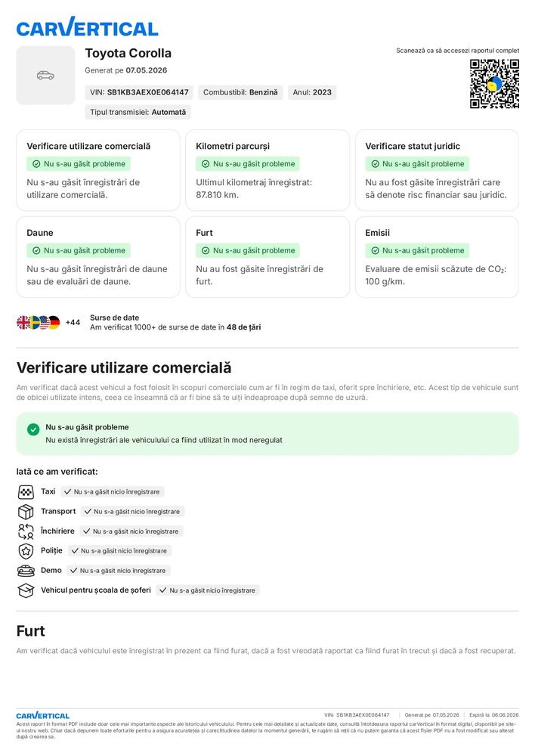Select the VIN SB1KB3AEX0E064147 chip
535x756 pixels.
[139, 92]
